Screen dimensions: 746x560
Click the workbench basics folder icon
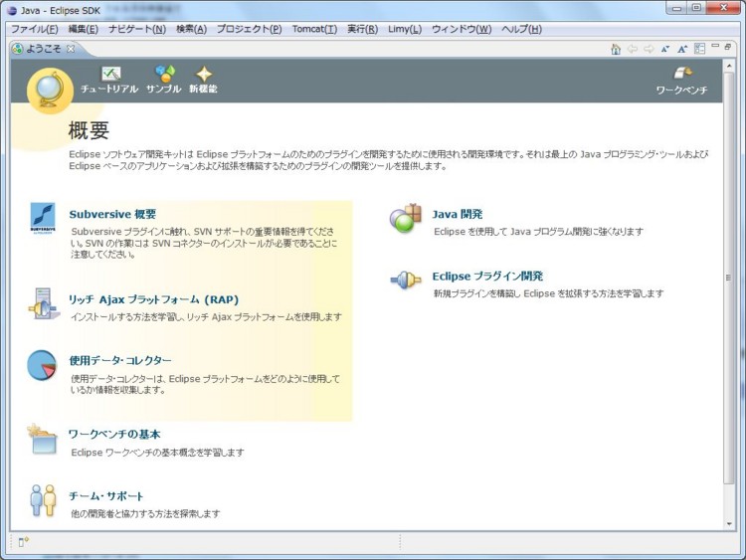pos(42,440)
